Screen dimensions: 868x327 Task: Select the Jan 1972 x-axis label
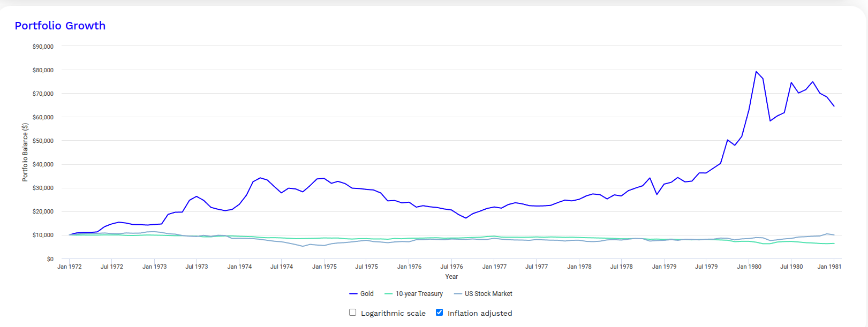click(70, 267)
